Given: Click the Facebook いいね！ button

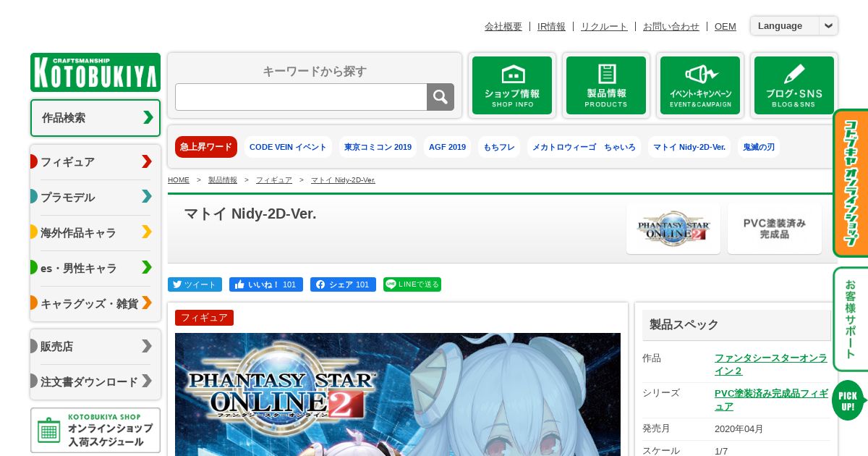Looking at the screenshot, I should [x=265, y=284].
